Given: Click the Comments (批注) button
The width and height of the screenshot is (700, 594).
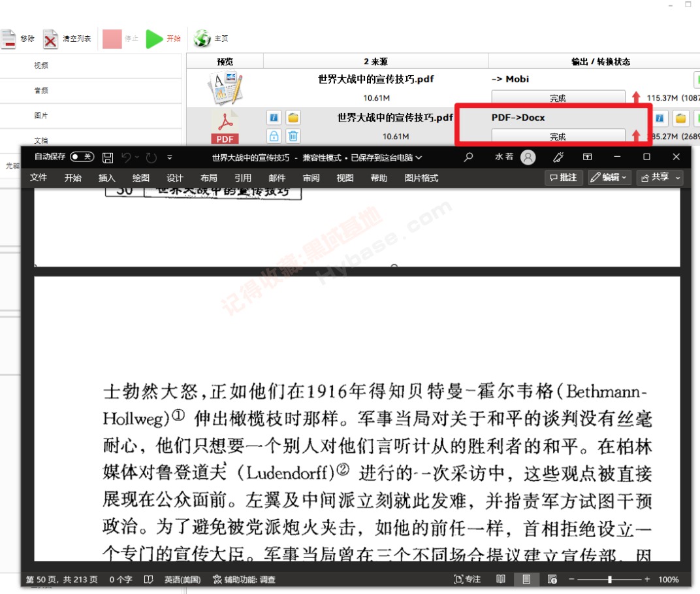Looking at the screenshot, I should click(x=564, y=178).
